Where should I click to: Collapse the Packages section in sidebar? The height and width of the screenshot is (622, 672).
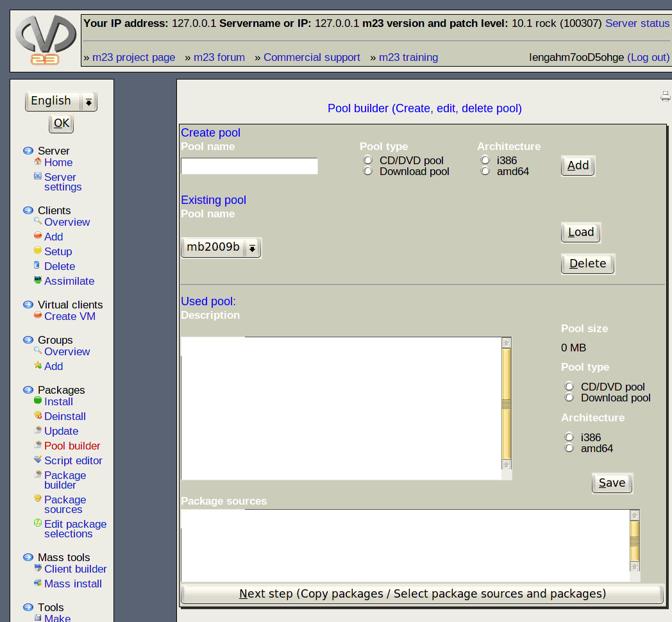[28, 390]
